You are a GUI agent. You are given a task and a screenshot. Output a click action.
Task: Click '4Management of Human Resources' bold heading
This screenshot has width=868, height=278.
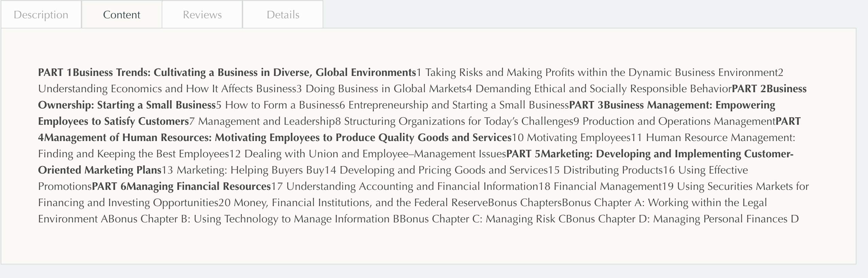coord(274,138)
